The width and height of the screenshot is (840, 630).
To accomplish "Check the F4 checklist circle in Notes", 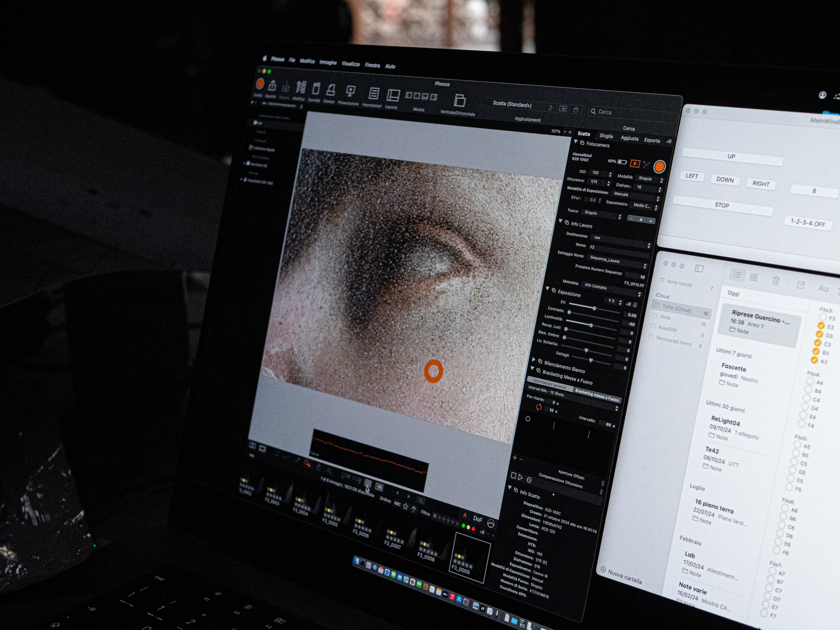I will pos(802,424).
